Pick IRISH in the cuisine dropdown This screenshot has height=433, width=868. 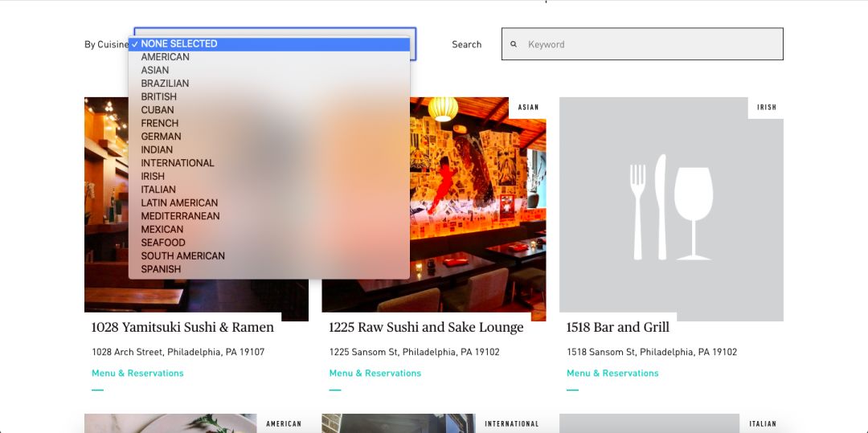[x=269, y=177]
